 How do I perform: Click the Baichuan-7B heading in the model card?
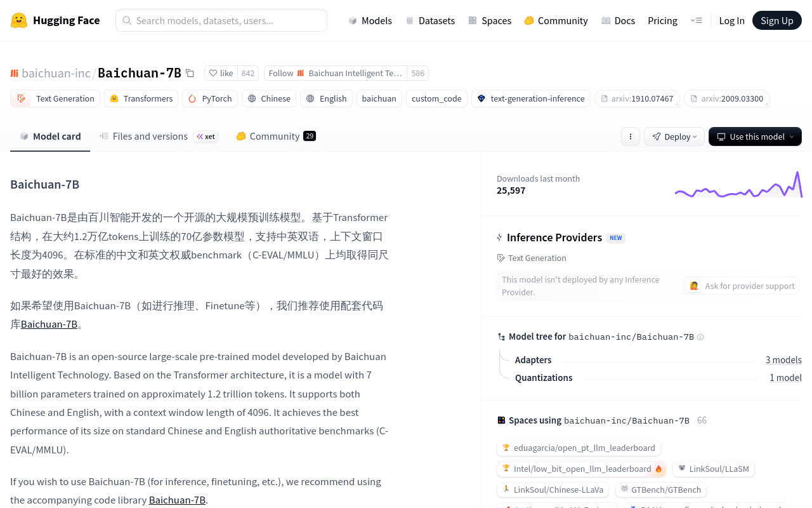pyautogui.click(x=45, y=185)
